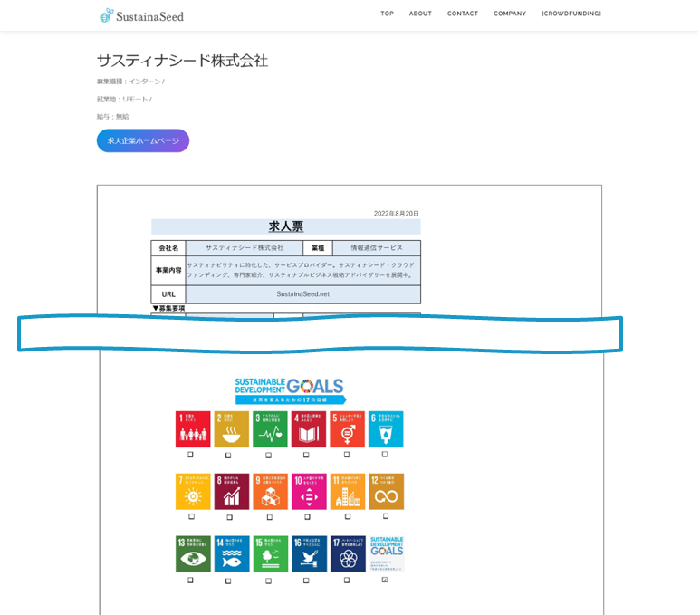700x615 pixels.
Task: Click SDG goal 1 no poverty icon
Action: pos(193,428)
